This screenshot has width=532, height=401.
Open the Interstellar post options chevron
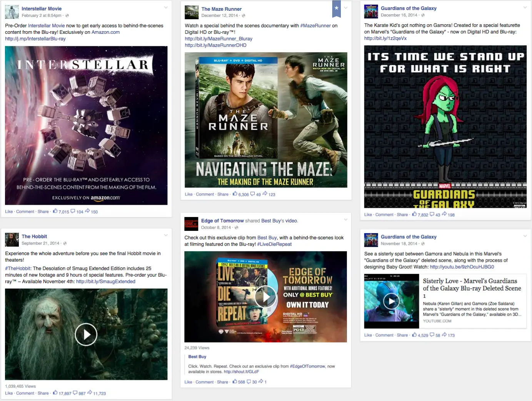[x=166, y=7]
